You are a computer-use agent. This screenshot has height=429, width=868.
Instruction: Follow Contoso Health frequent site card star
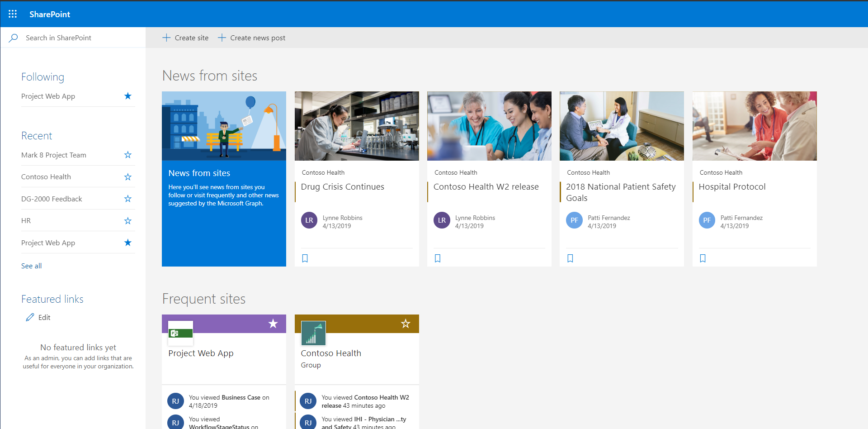click(406, 324)
